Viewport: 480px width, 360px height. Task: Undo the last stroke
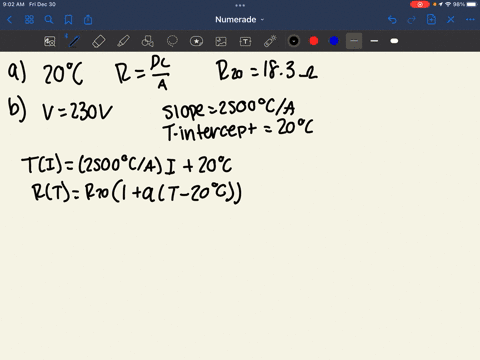(392, 20)
